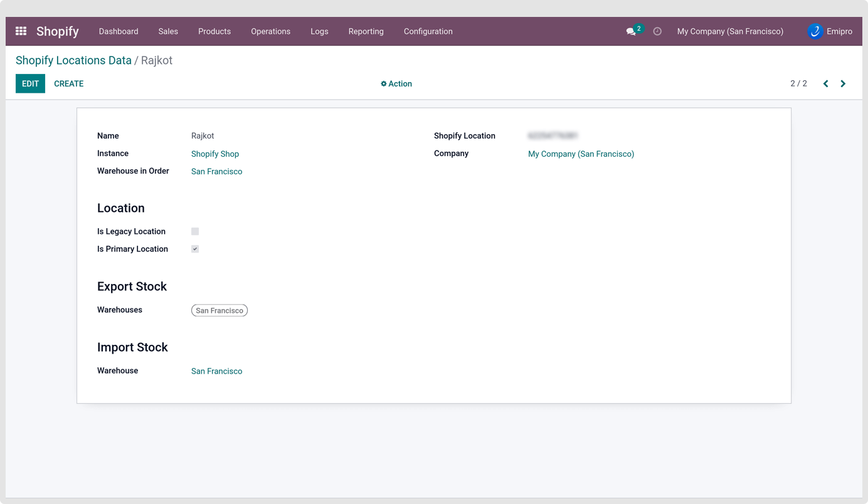
Task: Click the Rajkot breadcrumb text
Action: click(157, 60)
